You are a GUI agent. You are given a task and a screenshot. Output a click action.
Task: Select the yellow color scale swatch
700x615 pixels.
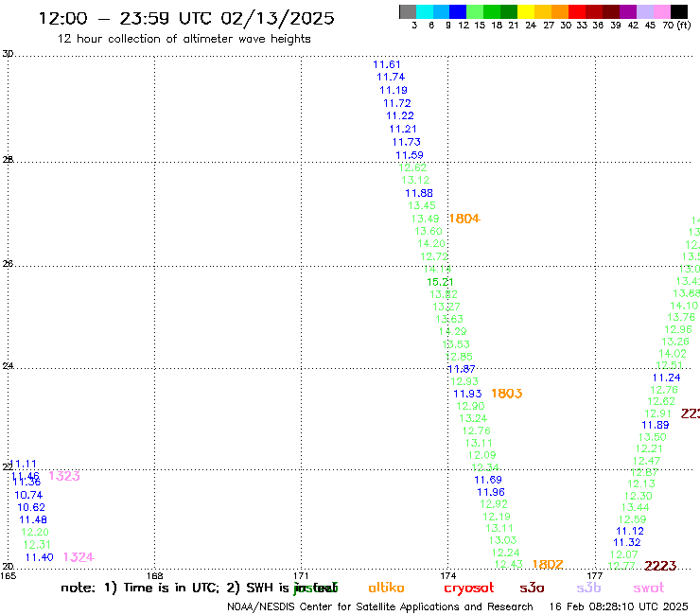(x=526, y=11)
